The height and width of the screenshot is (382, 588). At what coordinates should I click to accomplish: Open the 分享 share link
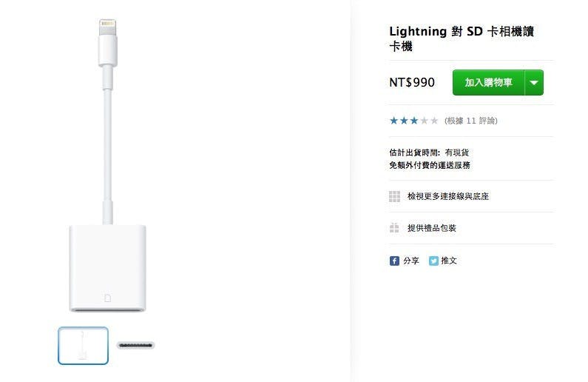click(411, 261)
